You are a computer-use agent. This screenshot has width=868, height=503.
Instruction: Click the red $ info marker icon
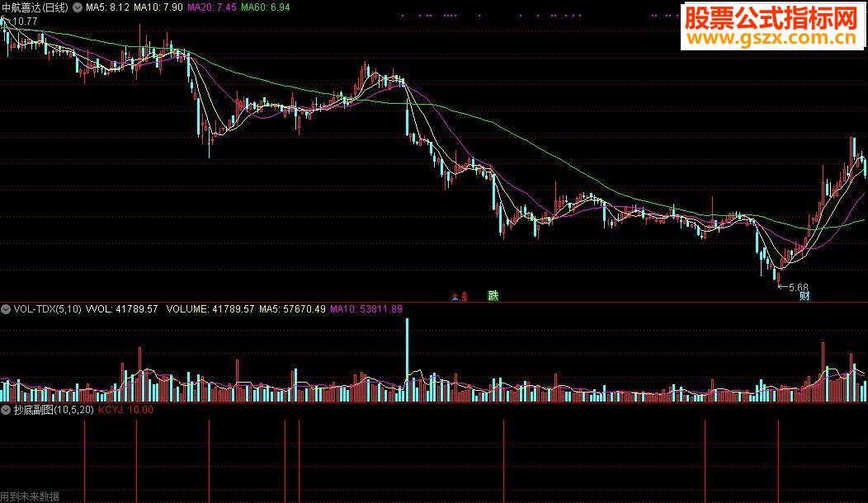(465, 297)
